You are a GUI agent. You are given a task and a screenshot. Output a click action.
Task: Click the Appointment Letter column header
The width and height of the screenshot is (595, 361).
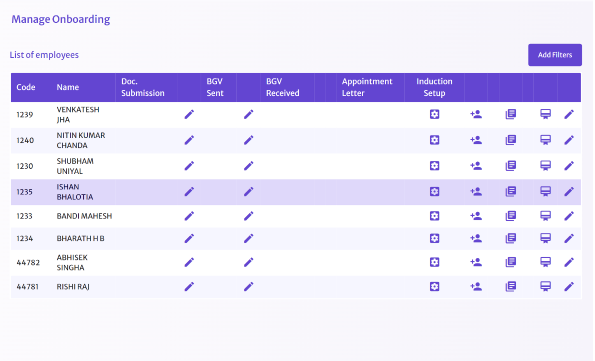[367, 87]
